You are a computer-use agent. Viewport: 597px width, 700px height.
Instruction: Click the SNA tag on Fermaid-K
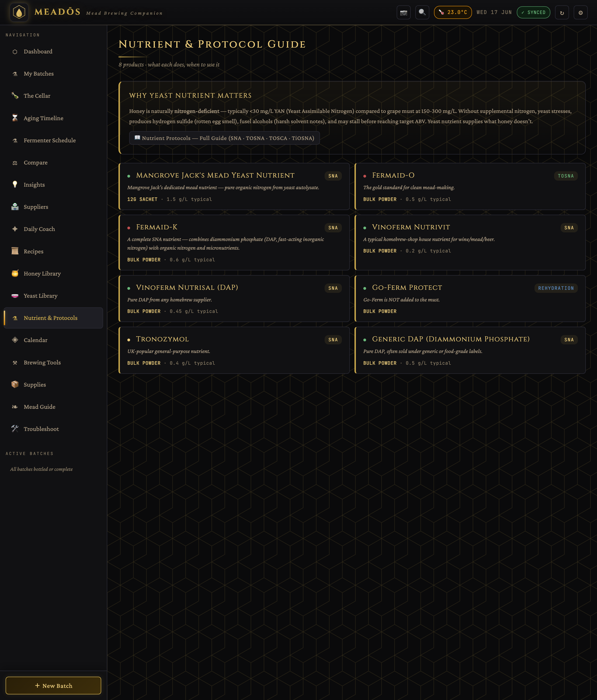[x=333, y=228]
